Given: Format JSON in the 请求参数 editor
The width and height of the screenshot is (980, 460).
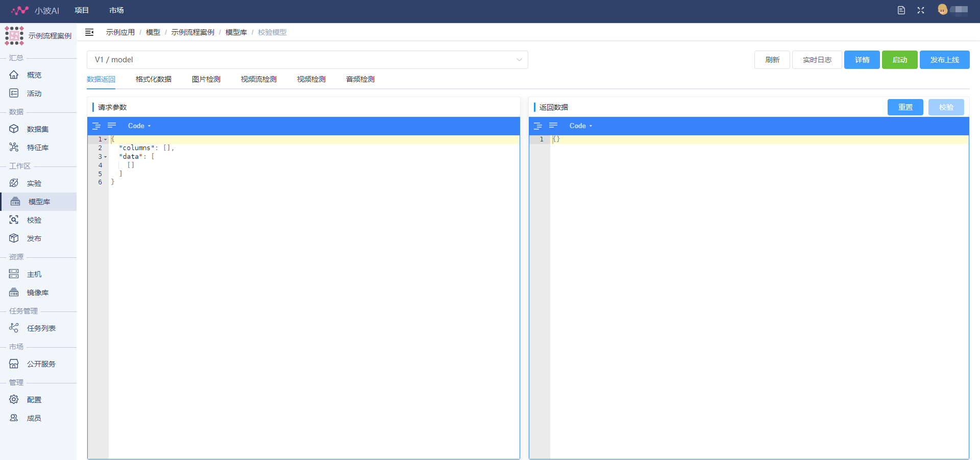Looking at the screenshot, I should tap(96, 126).
